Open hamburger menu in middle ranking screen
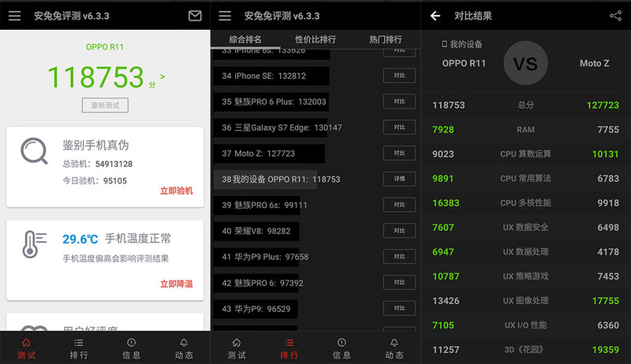 (225, 16)
